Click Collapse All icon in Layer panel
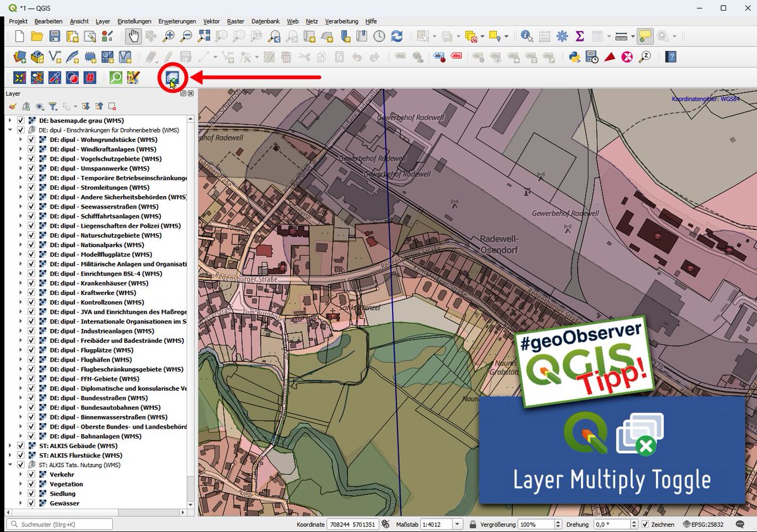757x532 pixels. 99,107
